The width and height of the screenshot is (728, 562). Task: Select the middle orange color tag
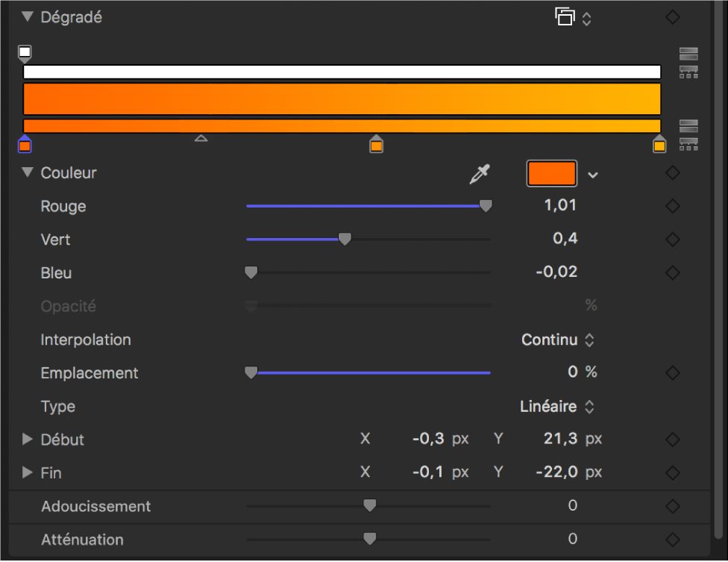click(x=377, y=145)
